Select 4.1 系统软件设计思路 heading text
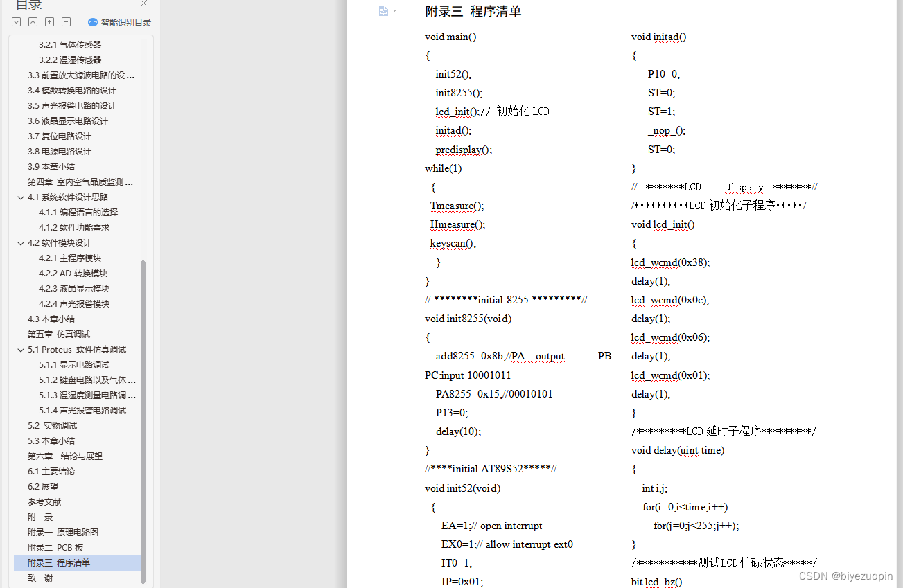 [x=68, y=197]
